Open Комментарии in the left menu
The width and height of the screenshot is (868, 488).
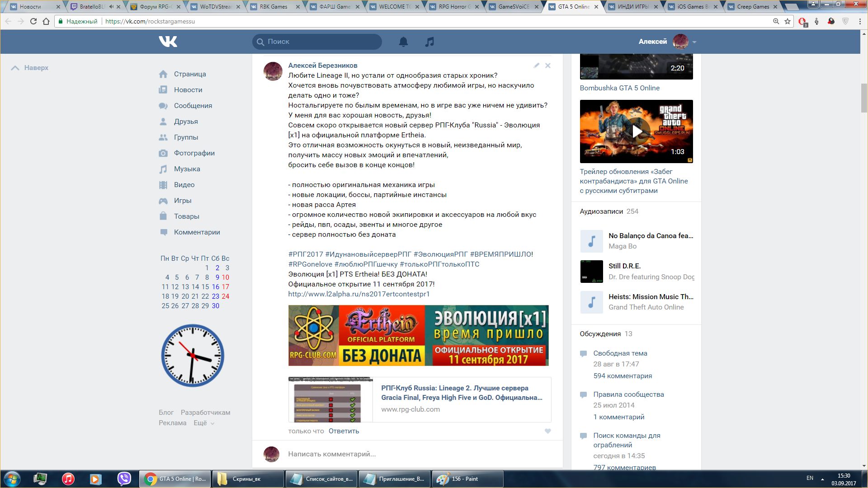[x=197, y=232]
